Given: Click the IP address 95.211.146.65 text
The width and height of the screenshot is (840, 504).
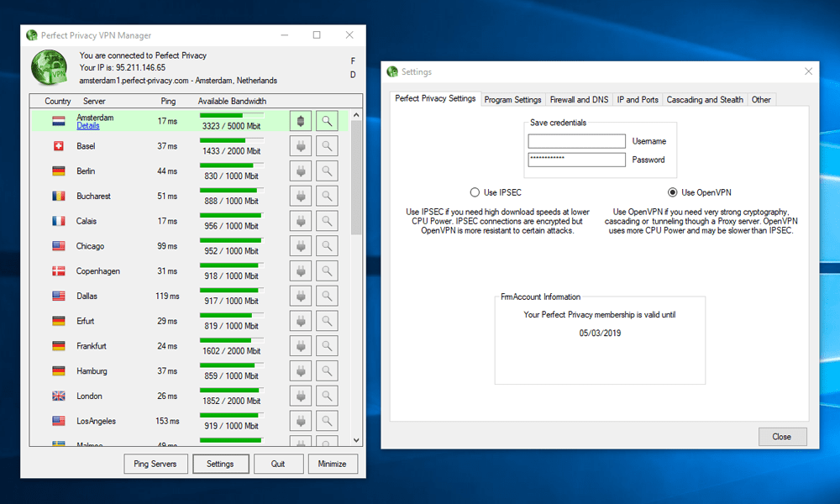Looking at the screenshot, I should [141, 67].
